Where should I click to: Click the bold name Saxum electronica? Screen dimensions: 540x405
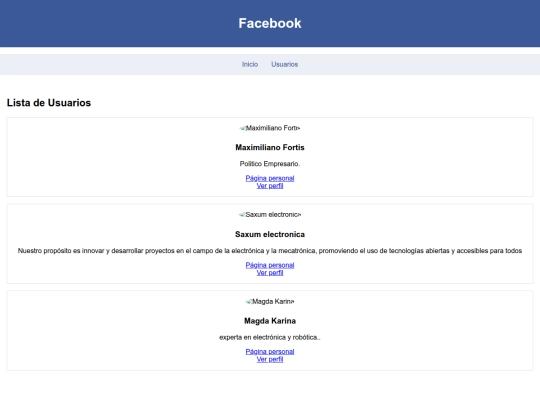(270, 234)
